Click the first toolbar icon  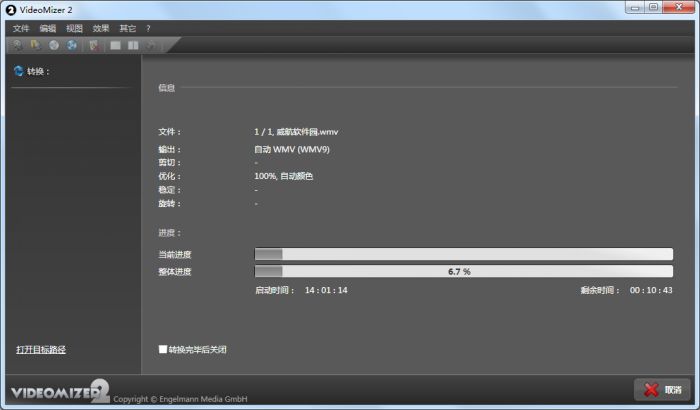point(18,45)
